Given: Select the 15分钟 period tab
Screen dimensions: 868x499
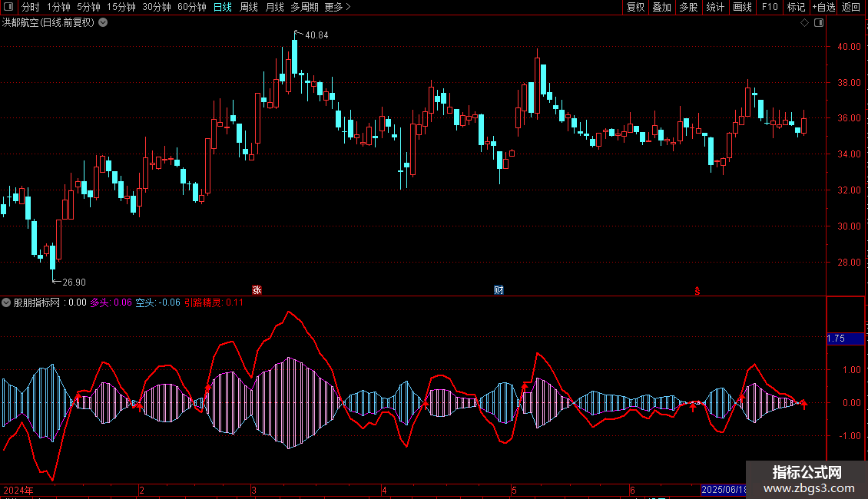Looking at the screenshot, I should click(121, 7).
